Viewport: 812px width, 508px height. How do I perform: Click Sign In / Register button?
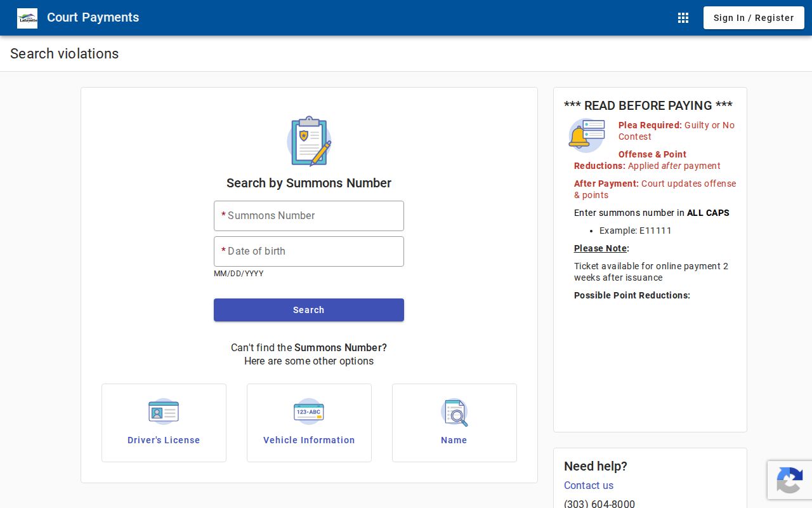(754, 18)
